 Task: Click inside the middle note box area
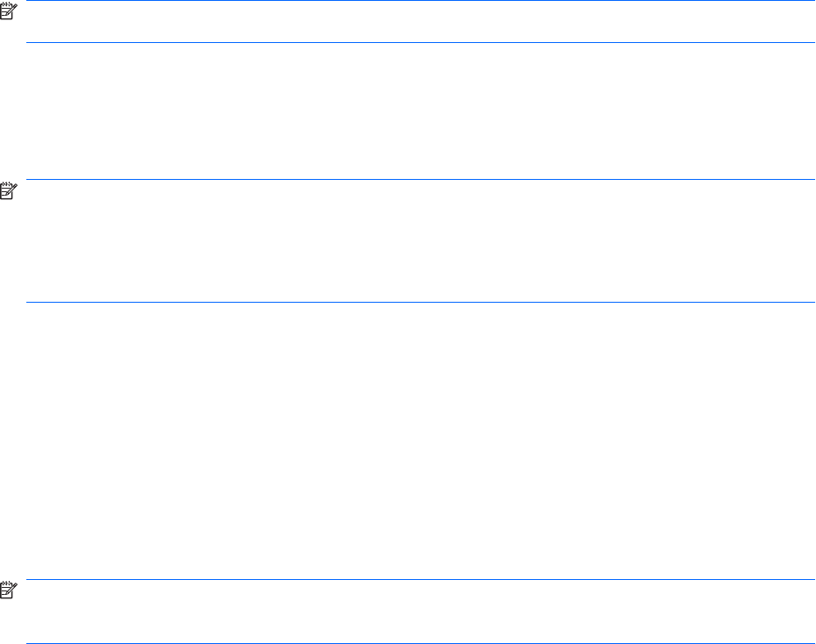(x=421, y=241)
